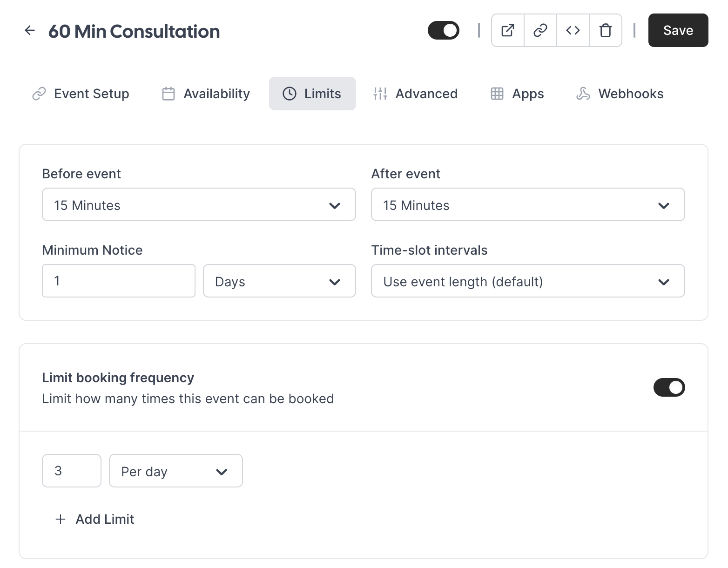Open event preview in new tab icon

click(508, 30)
